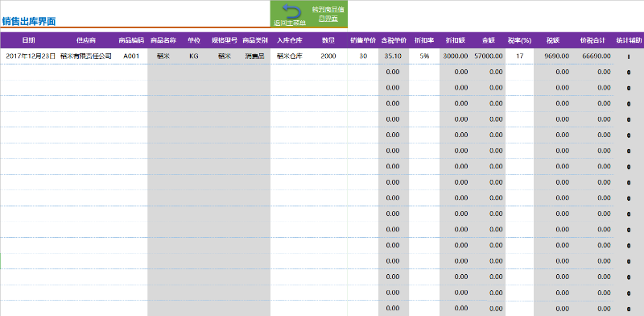Select the quantity cell 2000
The height and width of the screenshot is (316, 644).
tap(328, 56)
